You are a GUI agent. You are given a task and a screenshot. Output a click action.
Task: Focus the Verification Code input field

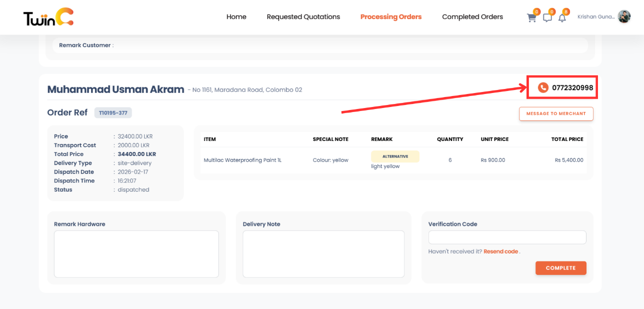(x=506, y=237)
